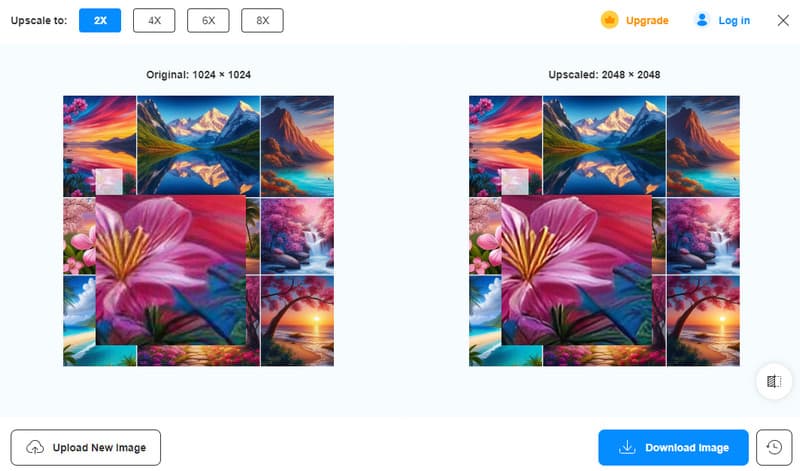Open the upscale history clock icon
800x471 pixels.
click(x=773, y=447)
